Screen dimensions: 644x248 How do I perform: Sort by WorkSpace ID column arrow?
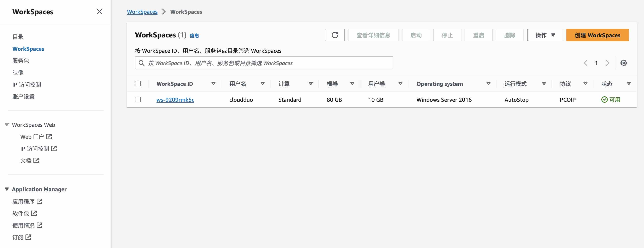(213, 84)
